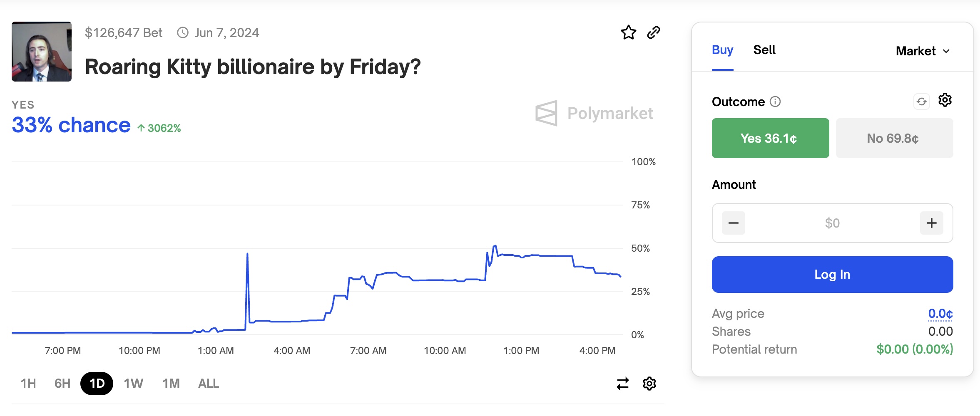Decrease amount with the minus button
Viewport: 980px width, 416px height.
pyautogui.click(x=733, y=223)
